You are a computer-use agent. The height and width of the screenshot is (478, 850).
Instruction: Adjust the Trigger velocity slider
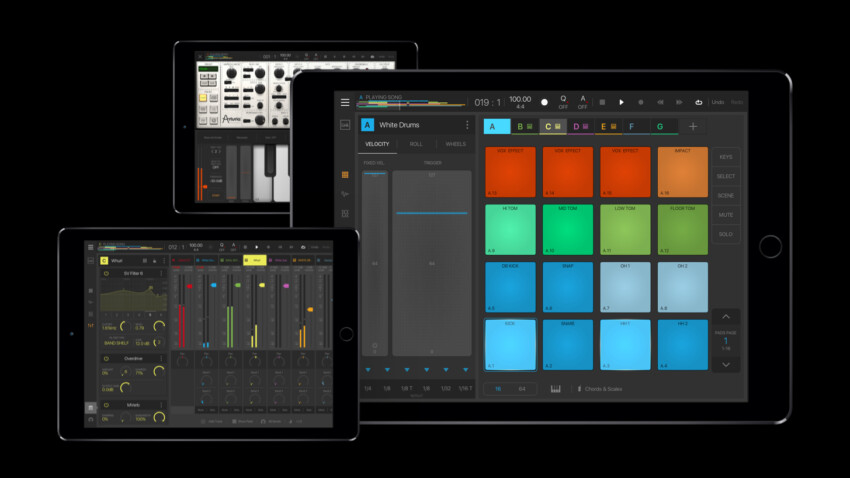pyautogui.click(x=432, y=263)
